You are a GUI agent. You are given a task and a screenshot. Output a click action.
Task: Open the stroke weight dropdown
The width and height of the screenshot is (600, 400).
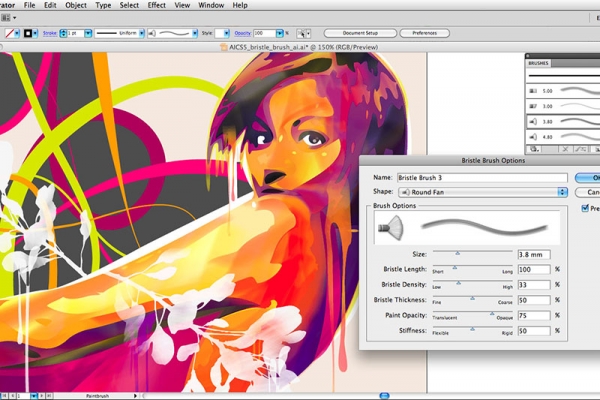click(x=88, y=34)
